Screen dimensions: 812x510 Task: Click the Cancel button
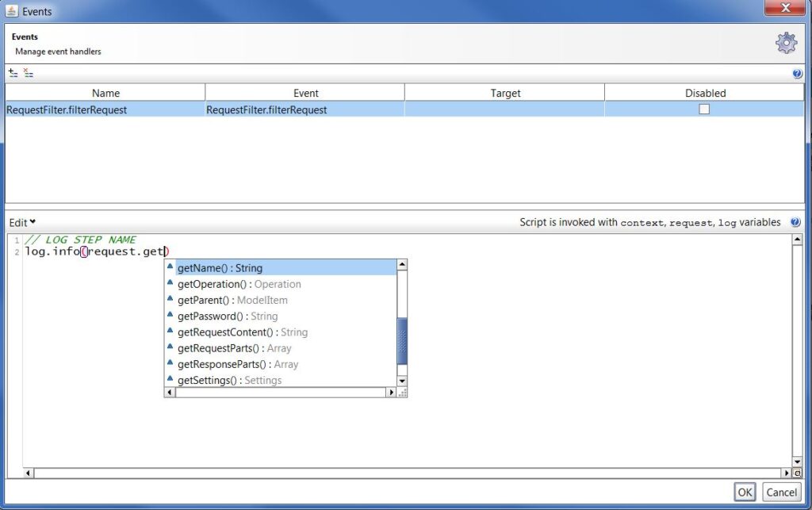tap(781, 492)
